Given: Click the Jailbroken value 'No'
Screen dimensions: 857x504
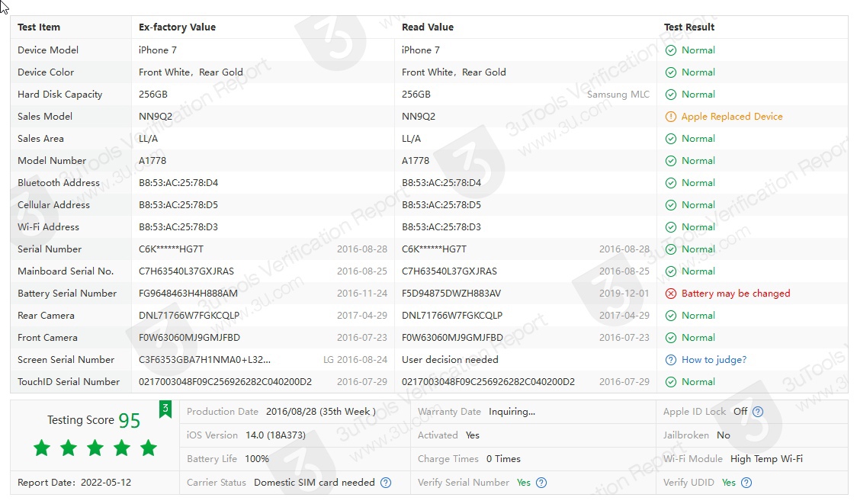Looking at the screenshot, I should tap(723, 435).
